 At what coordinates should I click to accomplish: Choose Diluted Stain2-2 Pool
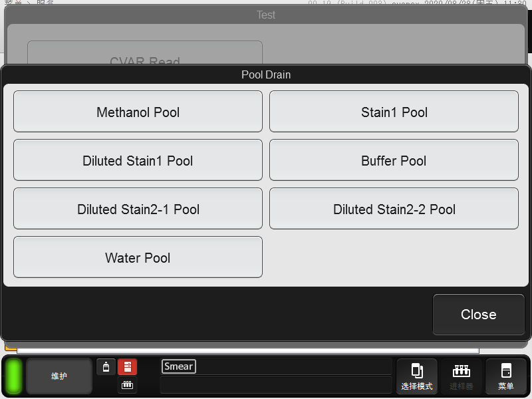[x=394, y=209]
